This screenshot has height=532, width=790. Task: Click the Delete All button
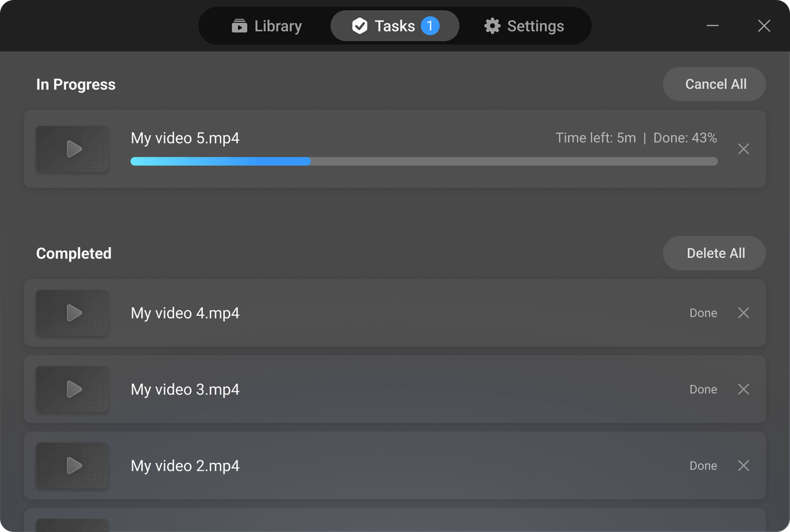coord(715,253)
